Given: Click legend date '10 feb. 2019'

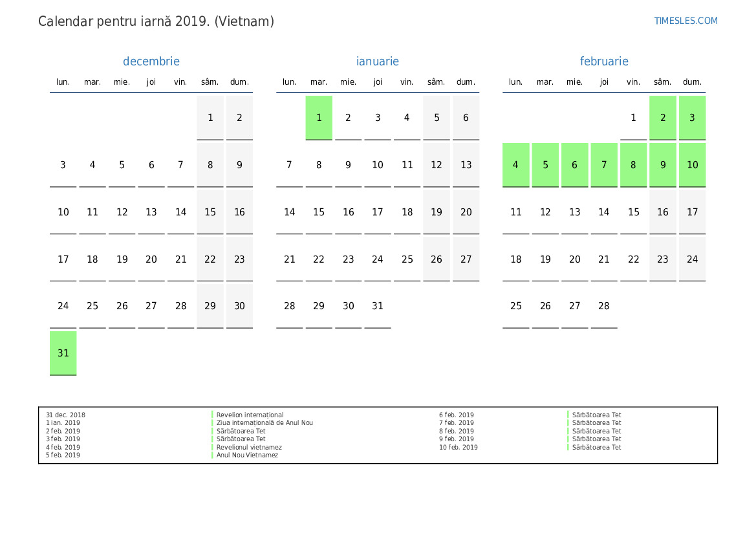Looking at the screenshot, I should (458, 447).
